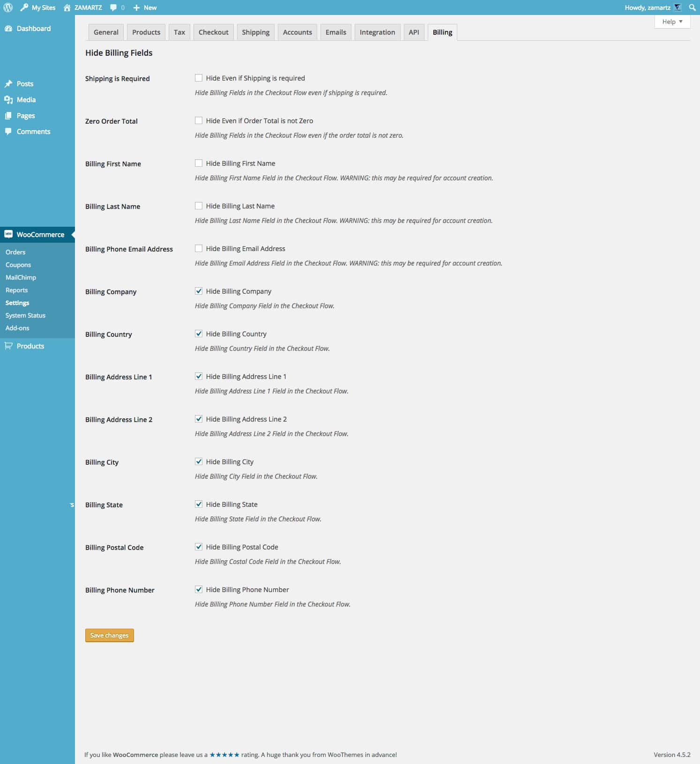Open the WooCommerce menu item

coord(37,234)
